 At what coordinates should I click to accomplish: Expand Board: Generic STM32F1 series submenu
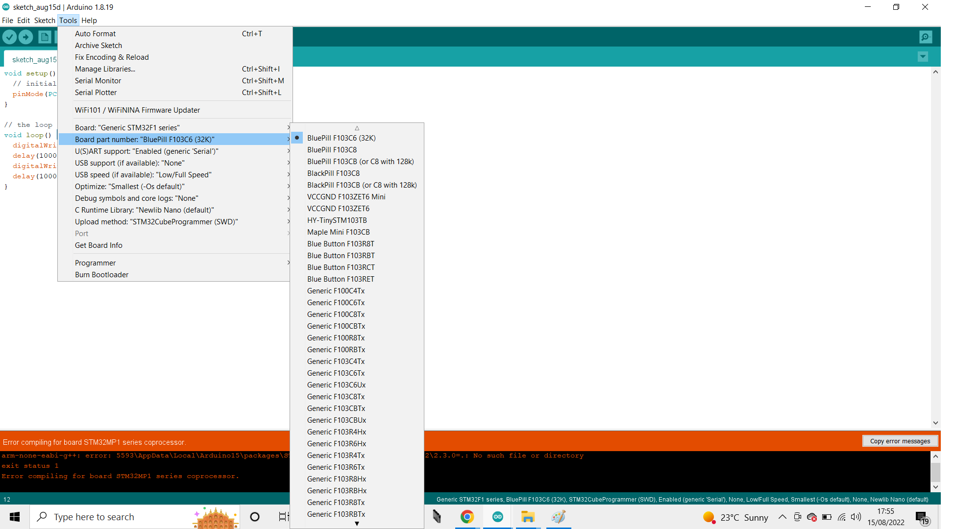coord(175,128)
